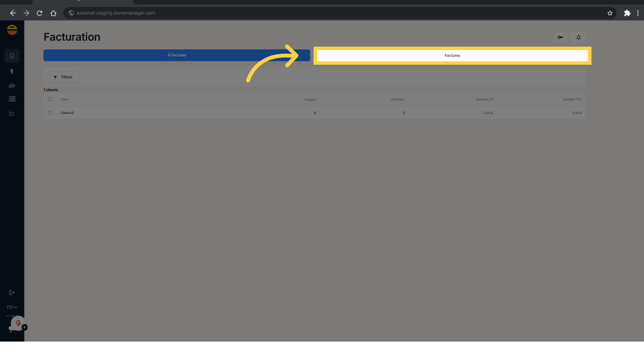The width and height of the screenshot is (644, 362).
Task: Select the À Facturer tab
Action: 177,55
